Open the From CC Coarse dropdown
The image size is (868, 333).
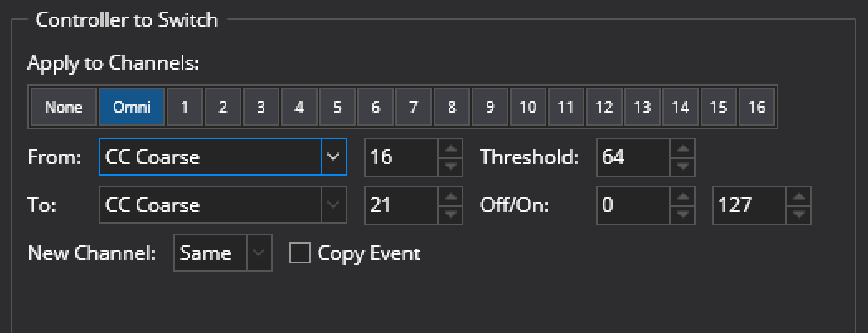click(333, 157)
